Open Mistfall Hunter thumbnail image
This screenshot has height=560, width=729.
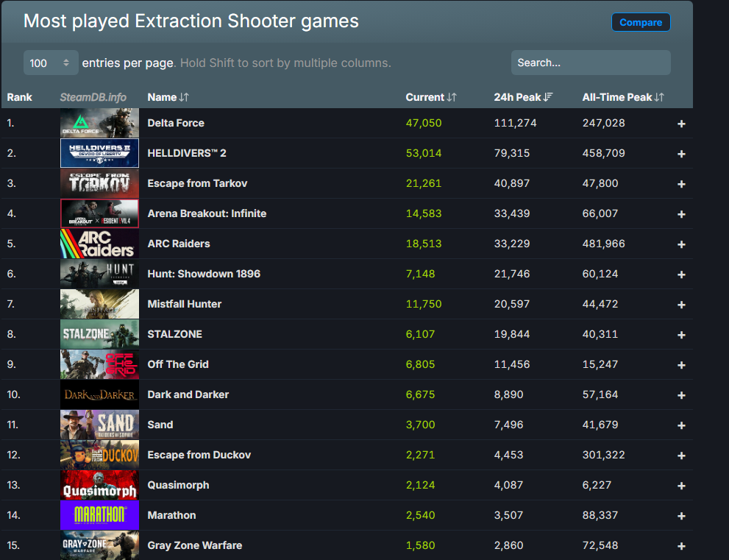99,304
